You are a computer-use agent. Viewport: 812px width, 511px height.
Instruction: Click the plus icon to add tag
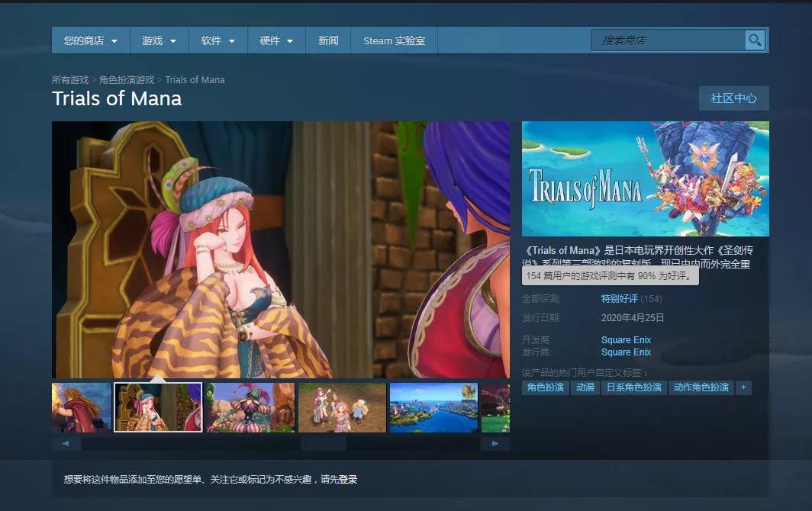[x=743, y=387]
